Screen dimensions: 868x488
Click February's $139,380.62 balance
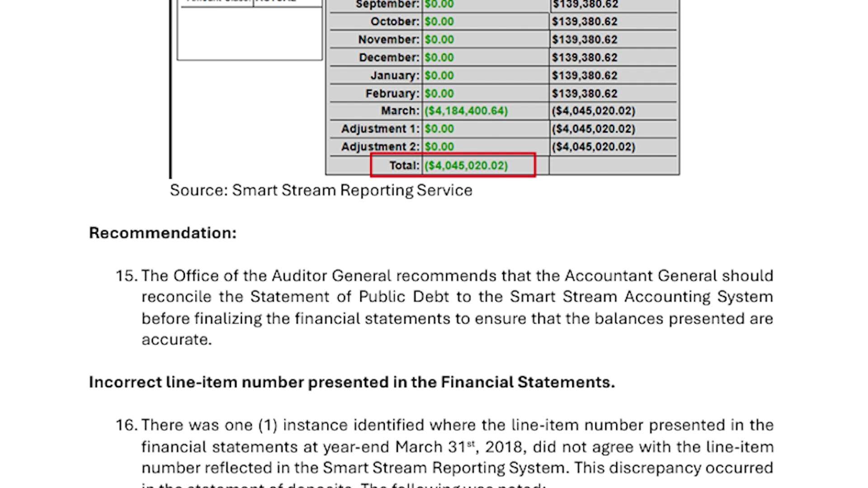585,94
